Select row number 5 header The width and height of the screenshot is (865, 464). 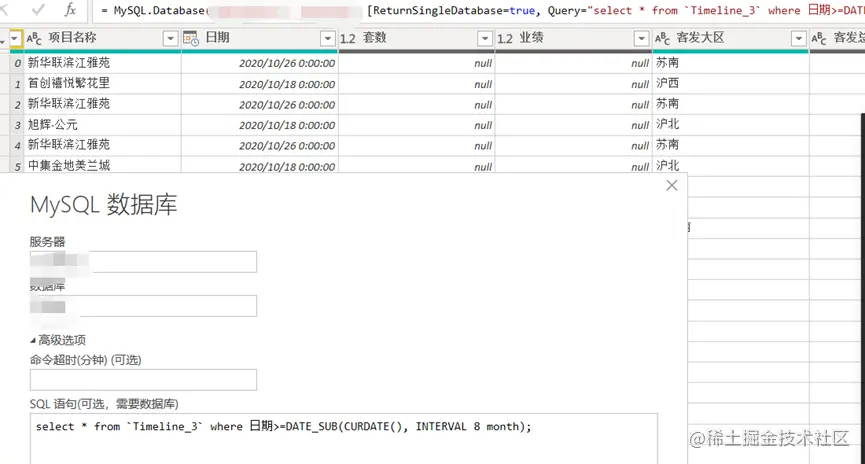coord(17,166)
